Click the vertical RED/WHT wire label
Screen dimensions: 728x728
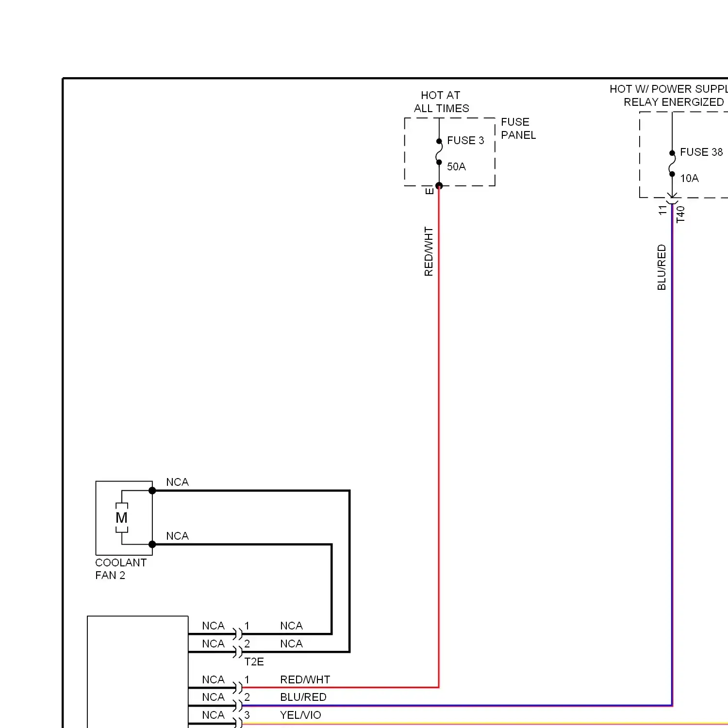429,251
